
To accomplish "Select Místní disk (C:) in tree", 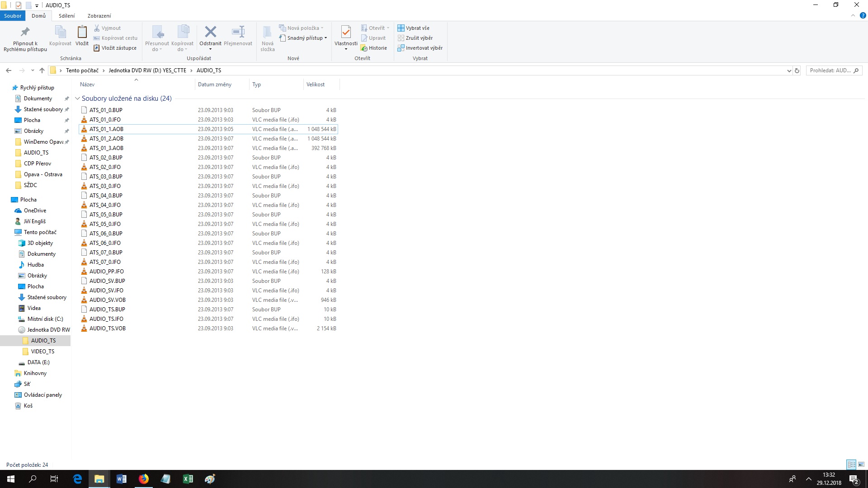I will (x=45, y=319).
